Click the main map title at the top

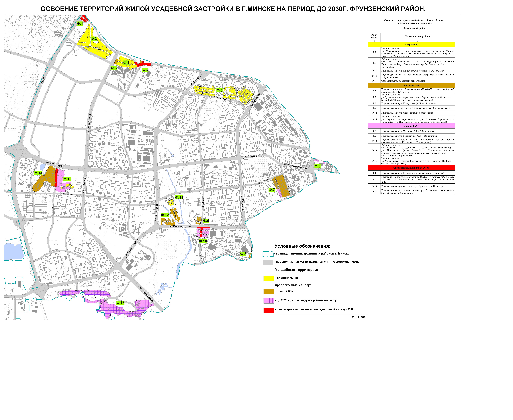(233, 9)
